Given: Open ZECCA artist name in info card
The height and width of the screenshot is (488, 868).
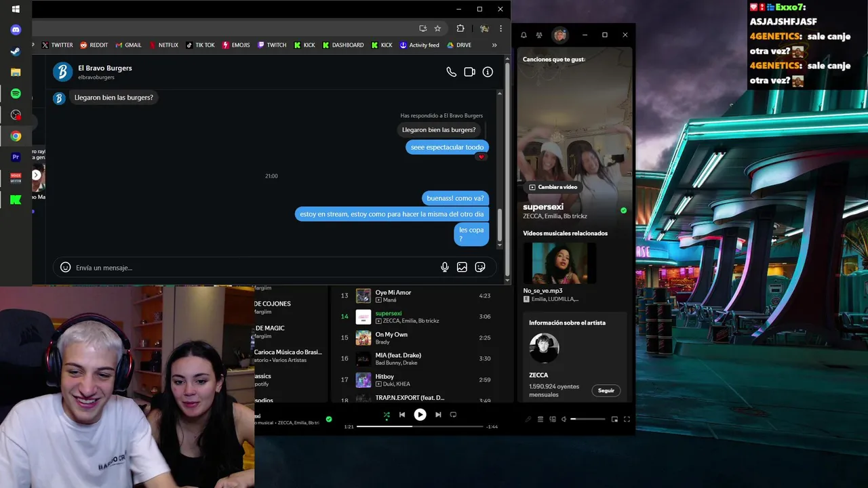Looking at the screenshot, I should [x=538, y=375].
